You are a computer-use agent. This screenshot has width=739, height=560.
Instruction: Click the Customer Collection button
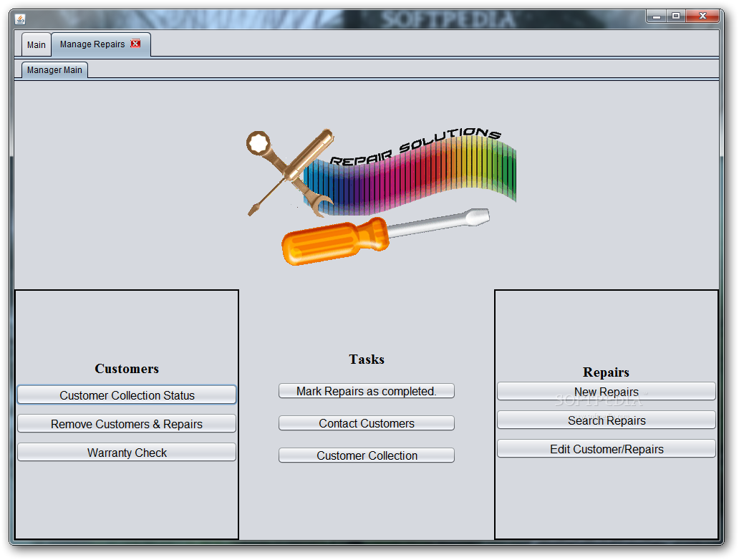pyautogui.click(x=366, y=455)
